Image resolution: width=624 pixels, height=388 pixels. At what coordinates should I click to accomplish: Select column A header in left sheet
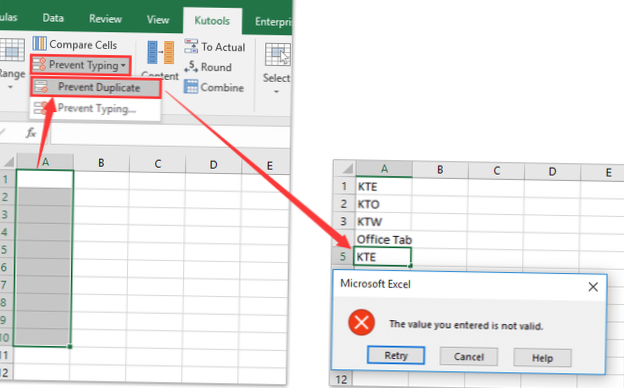click(x=45, y=162)
